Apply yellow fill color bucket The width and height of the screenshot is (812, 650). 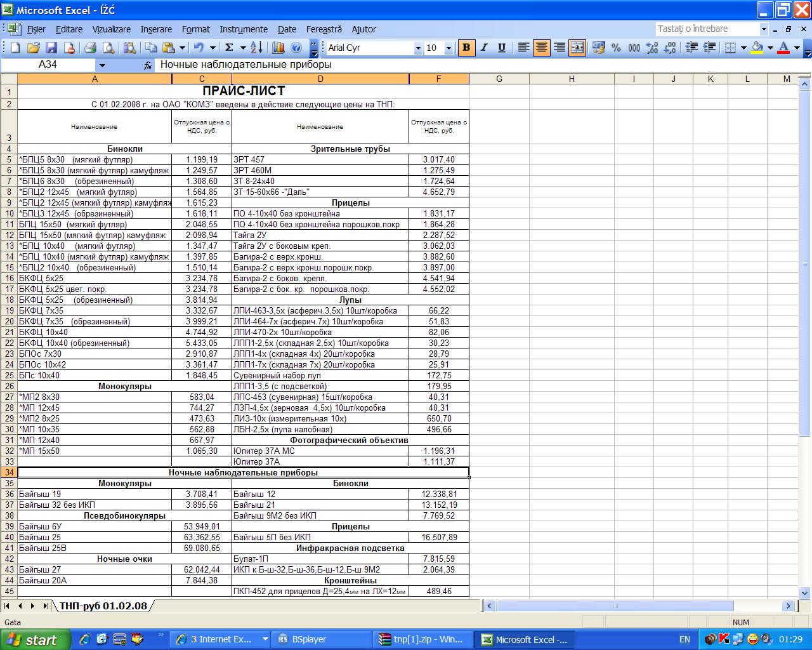point(757,48)
